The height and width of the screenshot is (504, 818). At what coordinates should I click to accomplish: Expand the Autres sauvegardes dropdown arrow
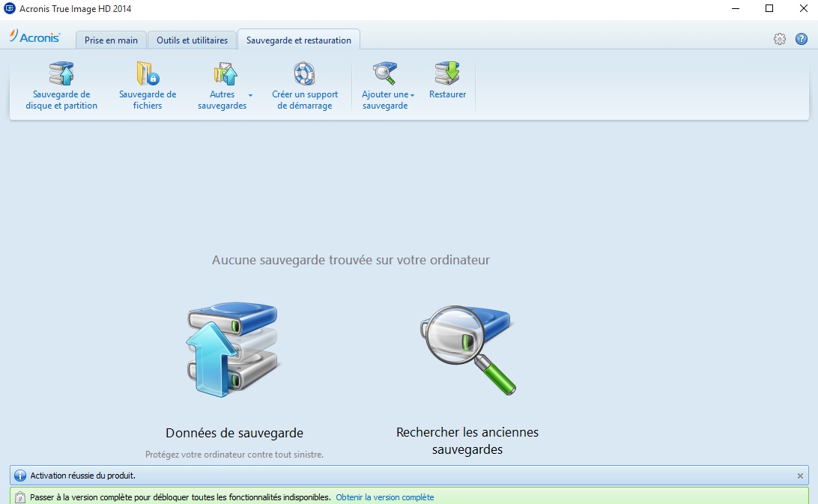(250, 95)
